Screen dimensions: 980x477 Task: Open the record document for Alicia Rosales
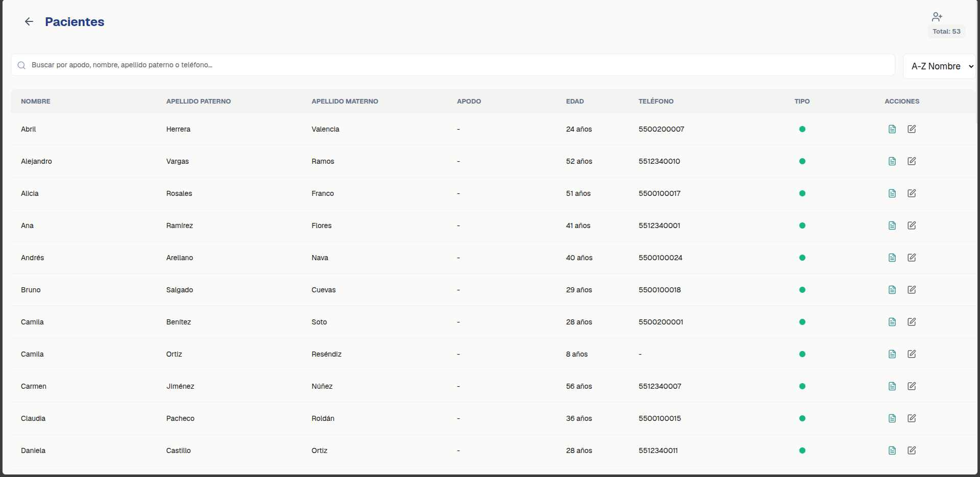(x=892, y=193)
